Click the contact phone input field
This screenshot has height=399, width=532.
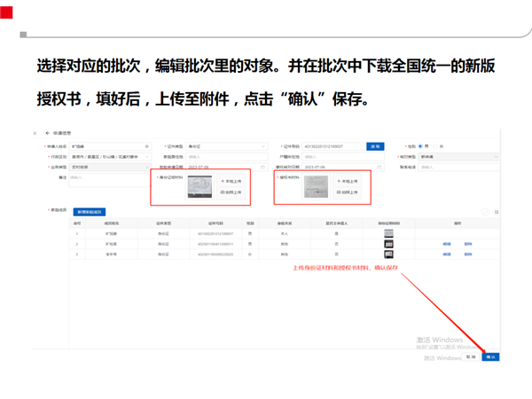tap(459, 167)
